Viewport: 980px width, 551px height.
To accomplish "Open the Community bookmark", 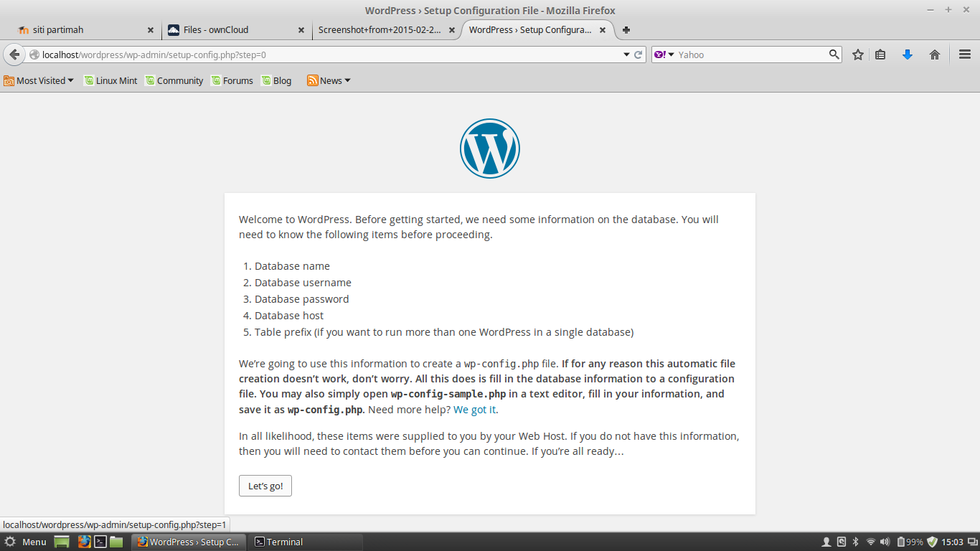I will pos(174,80).
